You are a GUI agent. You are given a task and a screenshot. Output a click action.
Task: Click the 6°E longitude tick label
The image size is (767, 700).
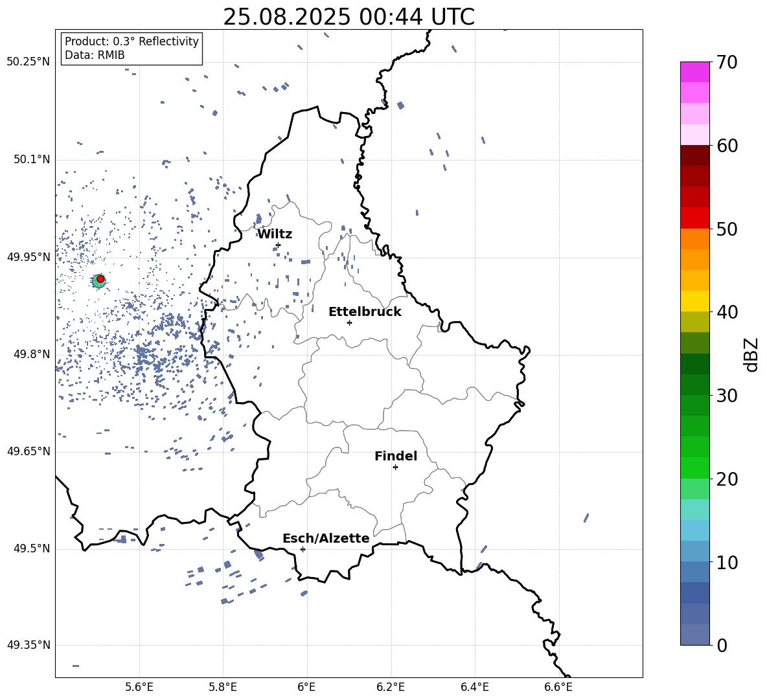pos(306,687)
